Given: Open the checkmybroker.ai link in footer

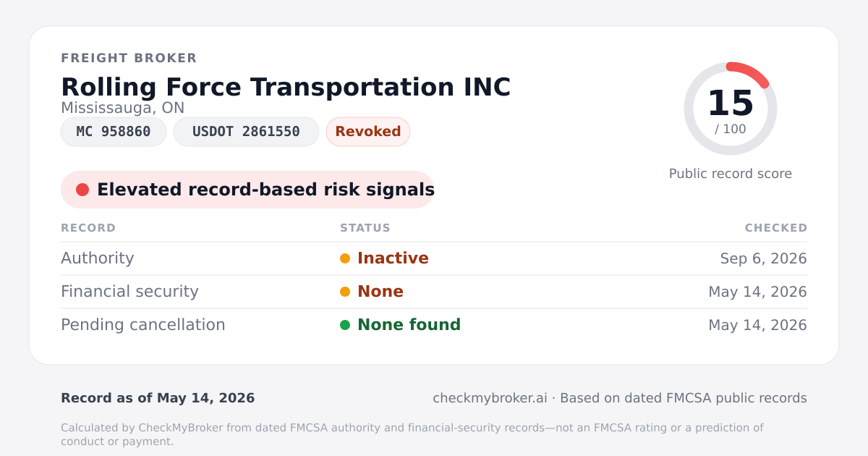Looking at the screenshot, I should [490, 398].
